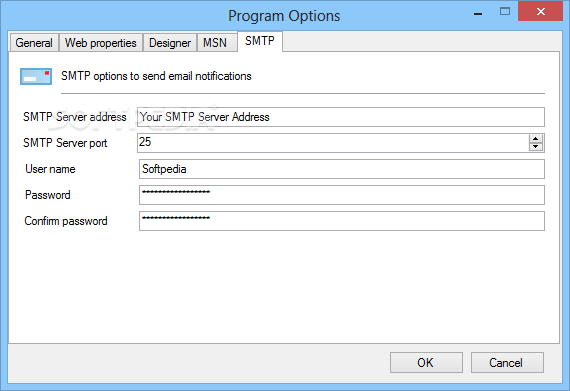Focus the SMTP Server address field

[x=341, y=117]
